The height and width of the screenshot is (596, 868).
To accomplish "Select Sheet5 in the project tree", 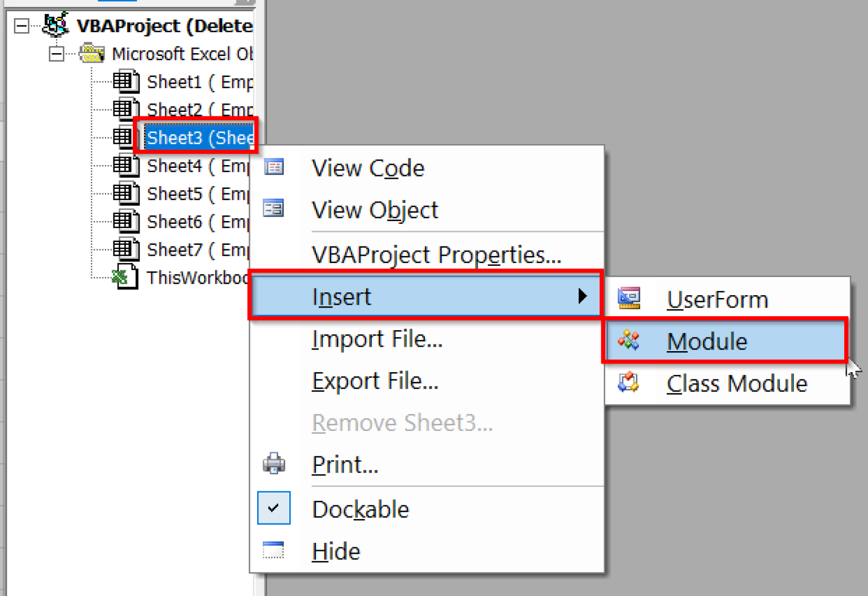I will coord(175,193).
